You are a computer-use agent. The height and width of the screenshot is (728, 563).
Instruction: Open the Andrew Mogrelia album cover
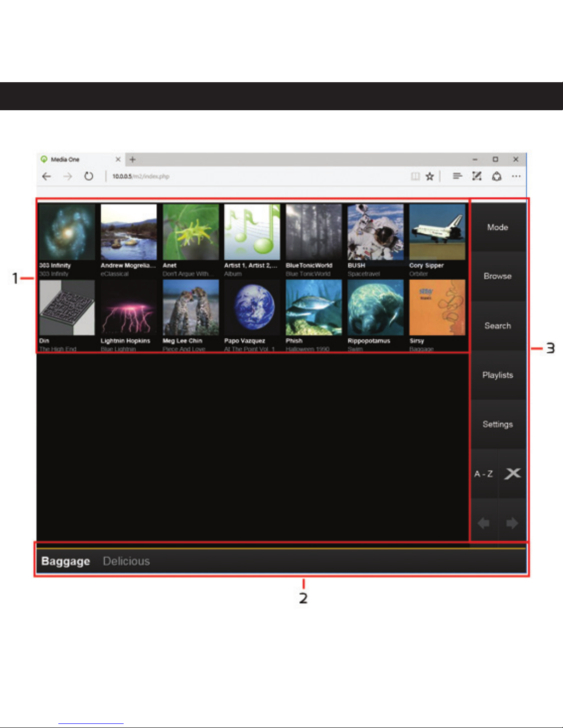(129, 232)
